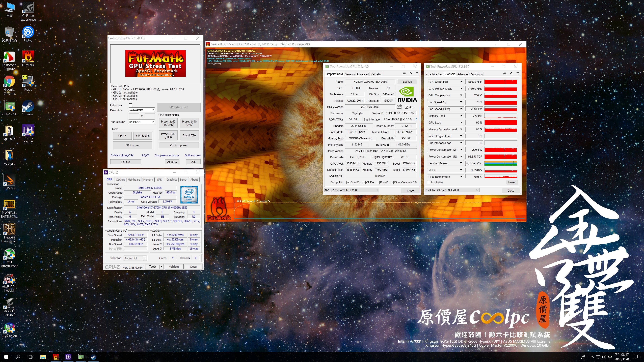Viewport: 644px width, 362px height.
Task: Click the custom width resolution input field in FurMark
Action: click(134, 116)
